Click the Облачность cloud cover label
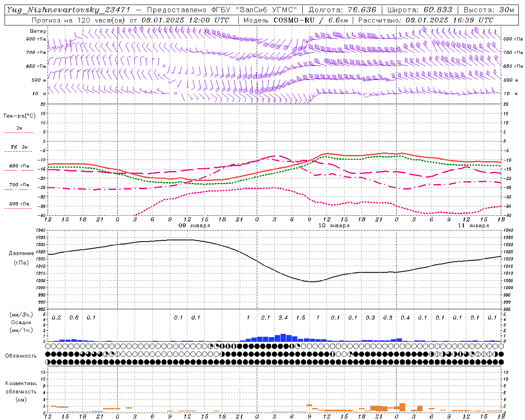 pos(21,356)
